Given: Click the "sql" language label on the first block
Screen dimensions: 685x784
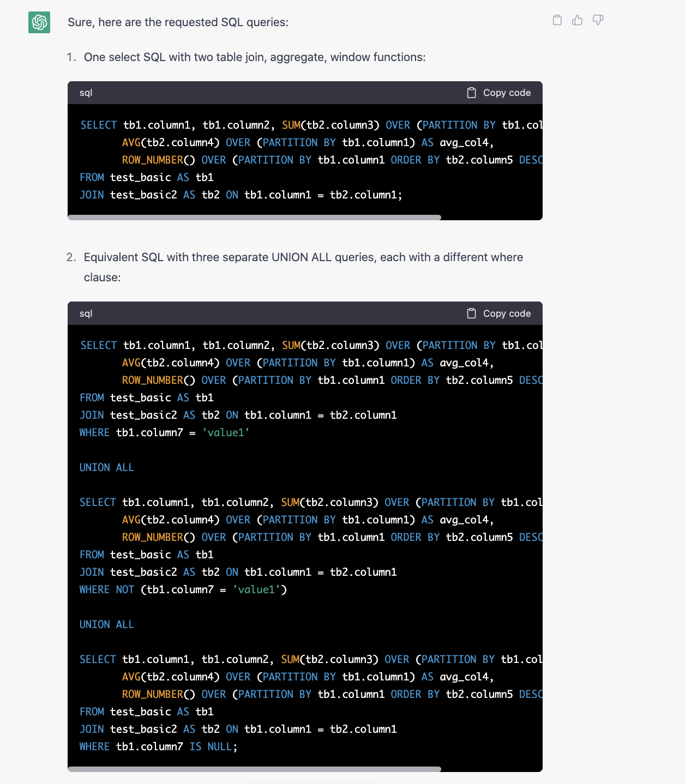Looking at the screenshot, I should tap(86, 93).
